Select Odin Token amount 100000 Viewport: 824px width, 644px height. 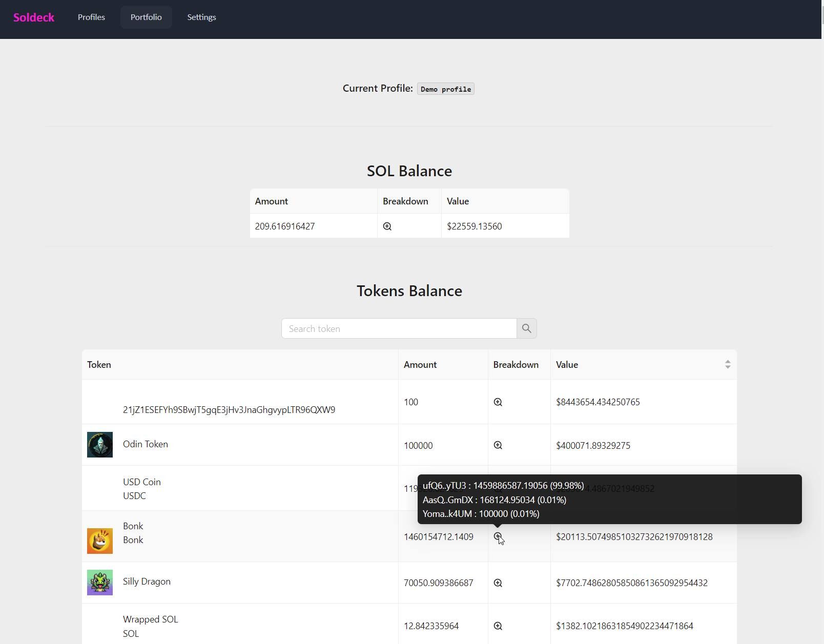[418, 446]
